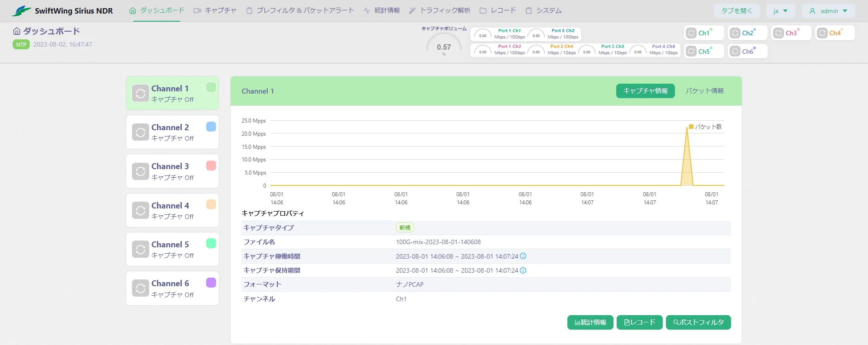
Task: Click the Ch6 status icon at top right
Action: click(x=735, y=52)
